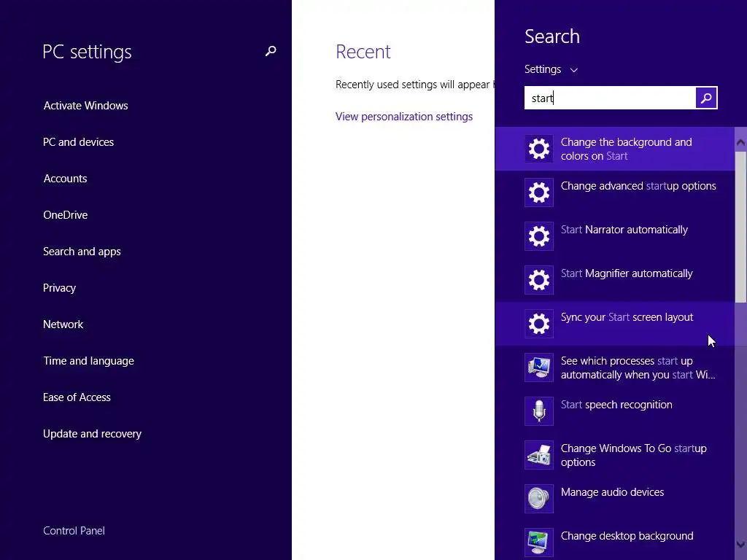Click the search results scrollbar thumb

point(740,227)
